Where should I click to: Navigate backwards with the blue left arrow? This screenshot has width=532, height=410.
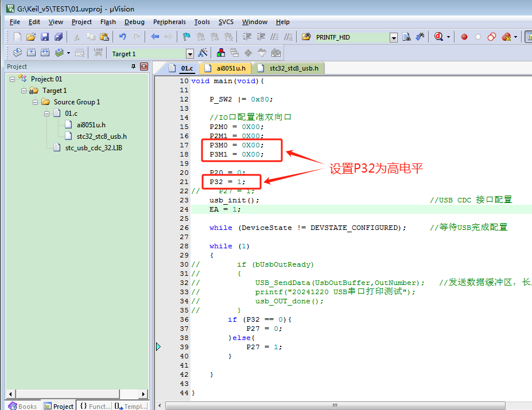155,37
